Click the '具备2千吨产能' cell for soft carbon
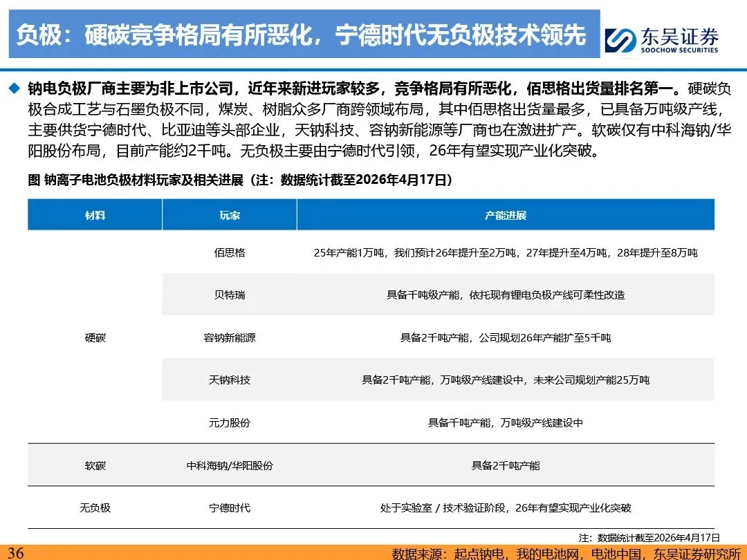Viewport: 747px width, 560px height. pyautogui.click(x=506, y=465)
